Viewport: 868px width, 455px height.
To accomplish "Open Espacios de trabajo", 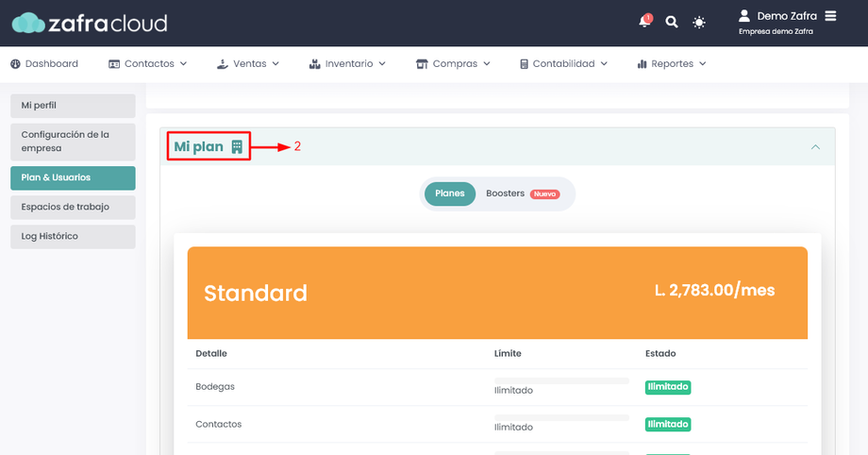I will (x=73, y=208).
